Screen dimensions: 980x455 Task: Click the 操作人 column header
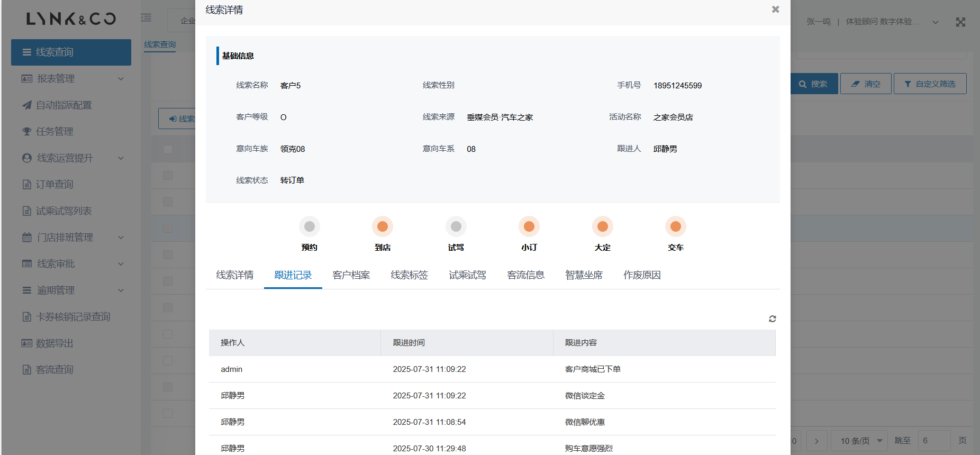point(295,343)
